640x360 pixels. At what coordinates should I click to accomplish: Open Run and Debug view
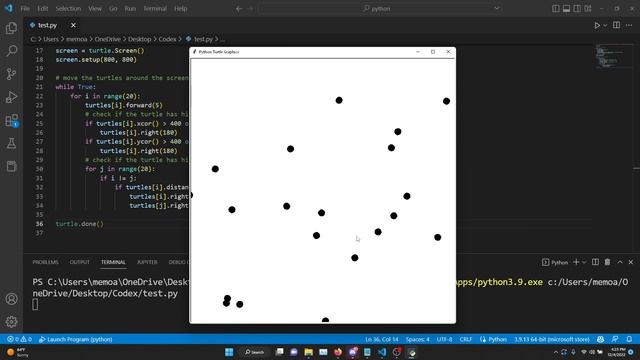pos(11,97)
